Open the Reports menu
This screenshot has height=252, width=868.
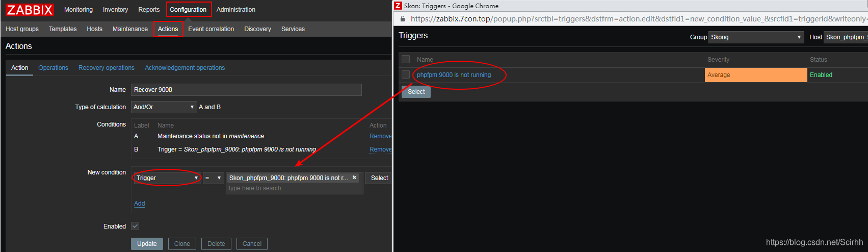149,10
